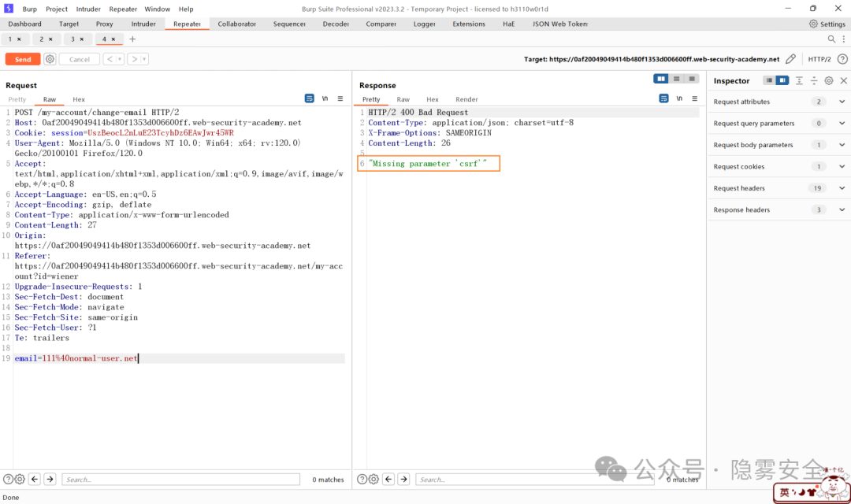The image size is (851, 504).
Task: Open response search settings gear
Action: click(374, 479)
